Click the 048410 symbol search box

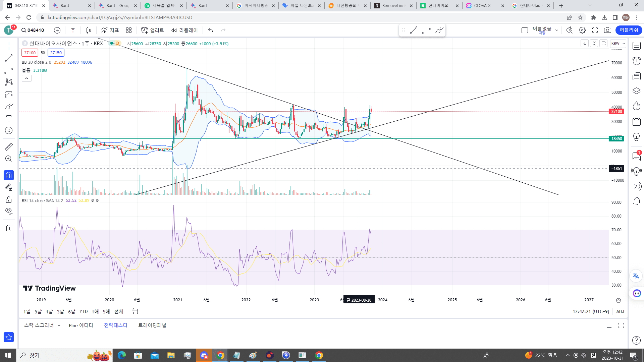tap(33, 30)
